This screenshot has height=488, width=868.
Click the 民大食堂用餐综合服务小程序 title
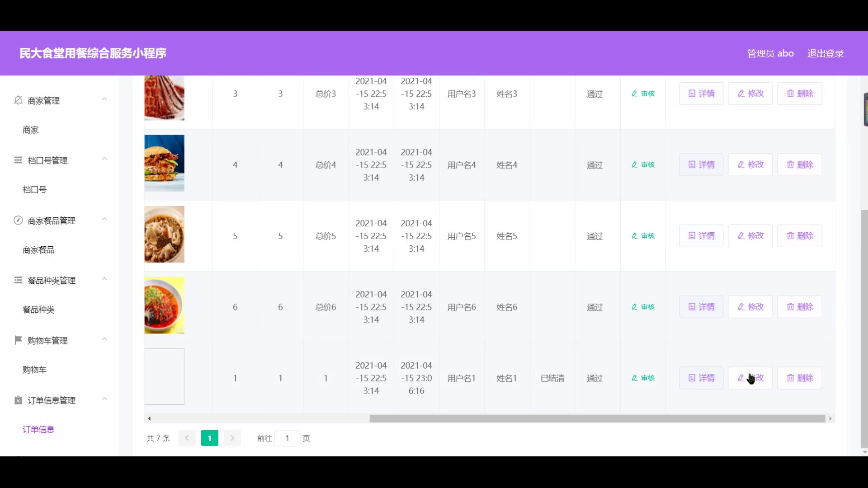tap(93, 53)
